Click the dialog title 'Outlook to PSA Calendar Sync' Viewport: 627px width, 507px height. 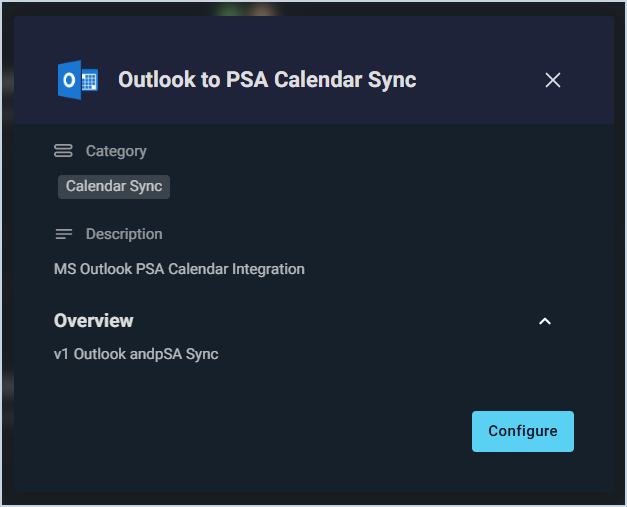(x=267, y=80)
